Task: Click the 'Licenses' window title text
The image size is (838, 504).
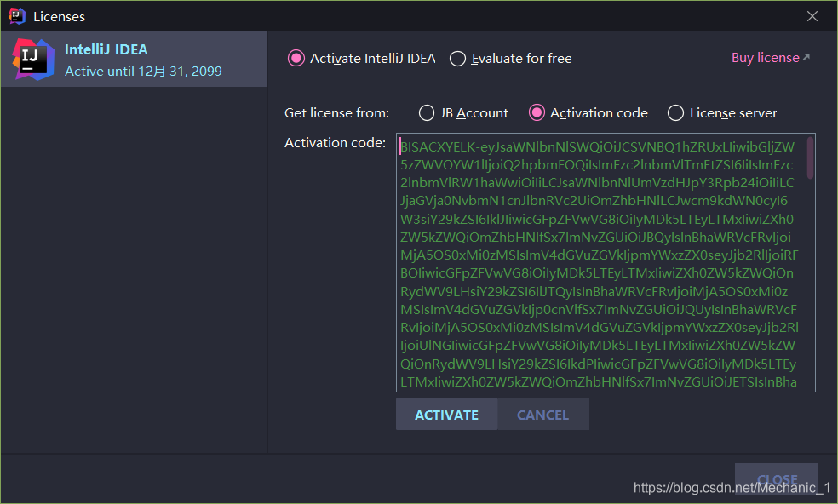Action: click(x=60, y=16)
